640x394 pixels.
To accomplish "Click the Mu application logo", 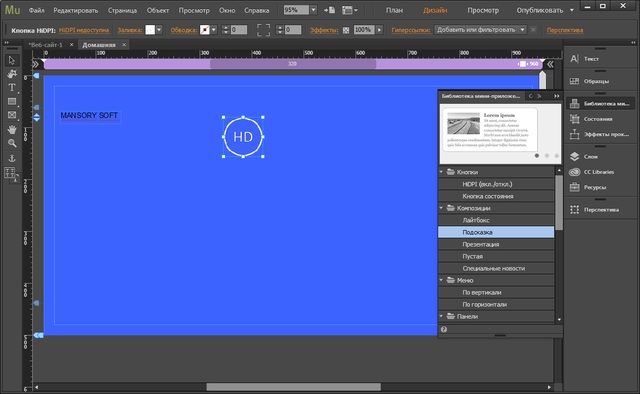I will (x=12, y=10).
